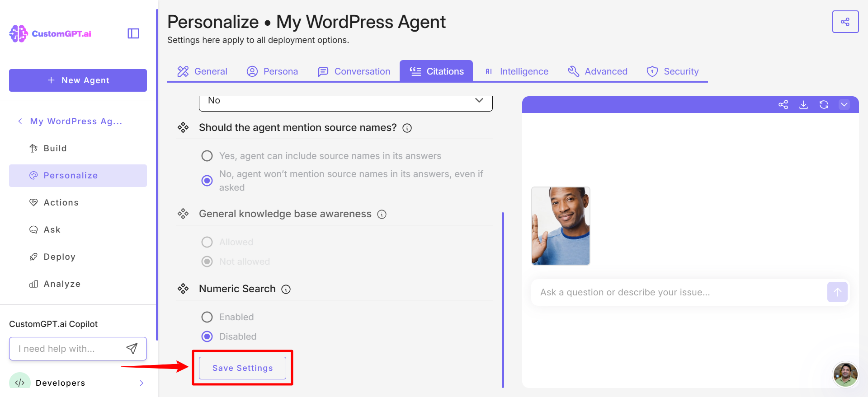Click the Actions sidebar icon
Image resolution: width=868 pixels, height=397 pixels.
(33, 202)
